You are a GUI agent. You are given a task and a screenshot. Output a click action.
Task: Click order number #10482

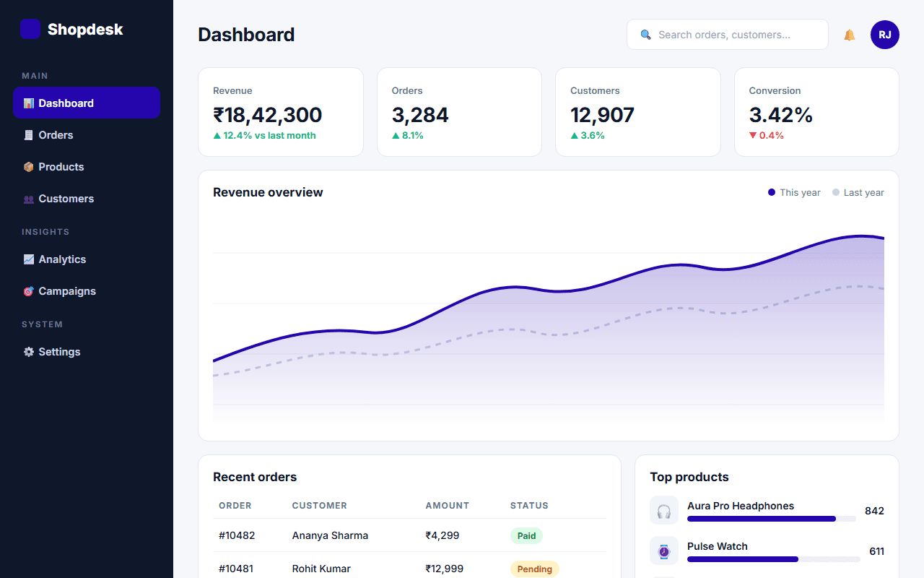(237, 535)
